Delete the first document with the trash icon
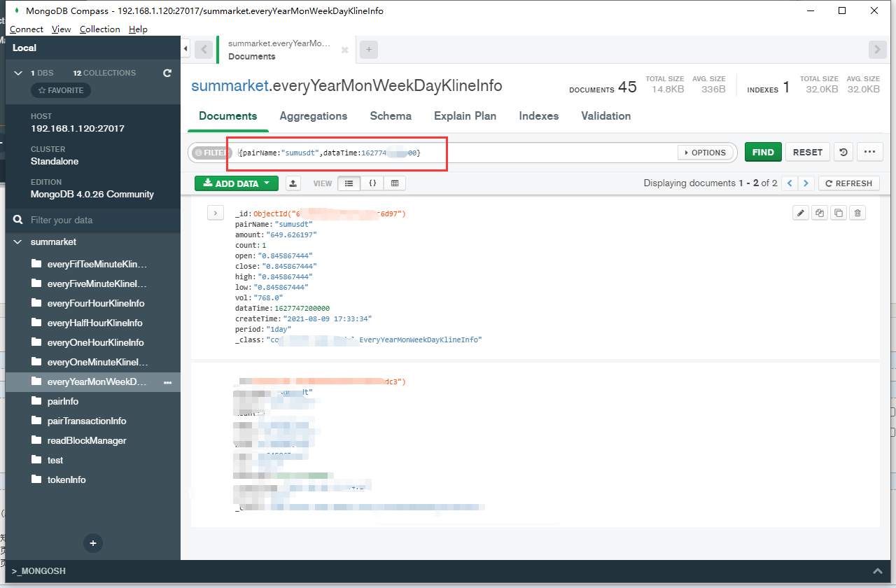896x588 pixels. coord(857,213)
